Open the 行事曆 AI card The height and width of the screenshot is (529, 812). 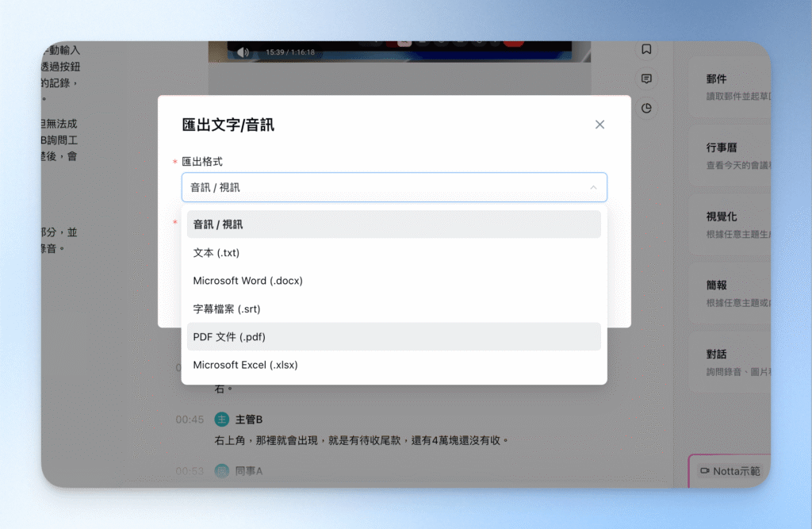(731, 155)
